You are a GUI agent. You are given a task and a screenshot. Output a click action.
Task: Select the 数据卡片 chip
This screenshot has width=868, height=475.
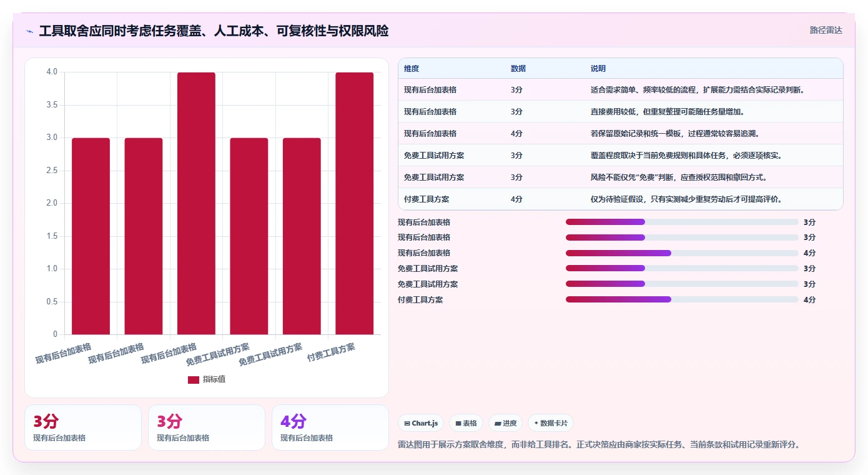(551, 423)
